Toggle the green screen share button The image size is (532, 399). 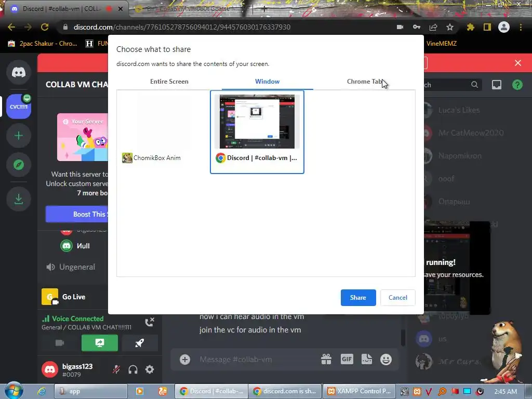click(x=100, y=343)
